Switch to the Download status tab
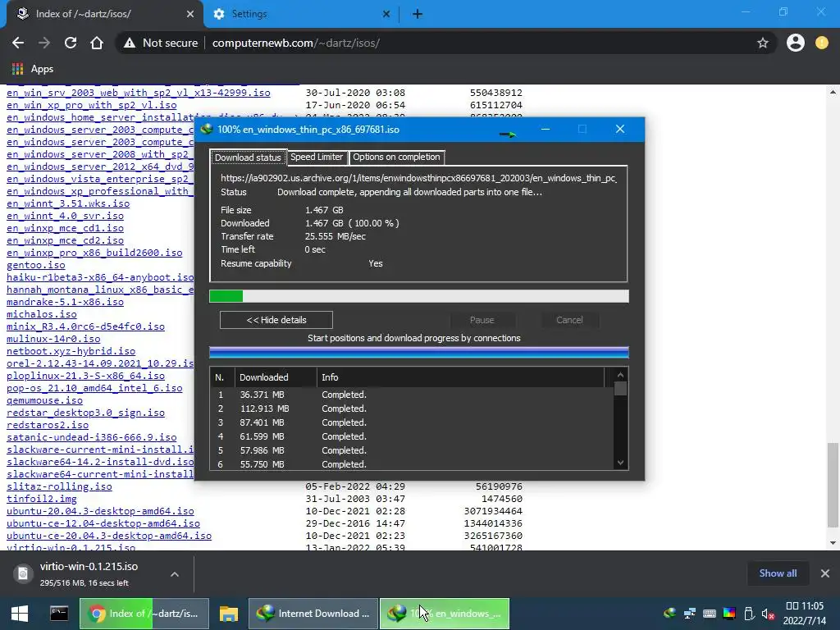This screenshot has height=630, width=840. tap(248, 157)
